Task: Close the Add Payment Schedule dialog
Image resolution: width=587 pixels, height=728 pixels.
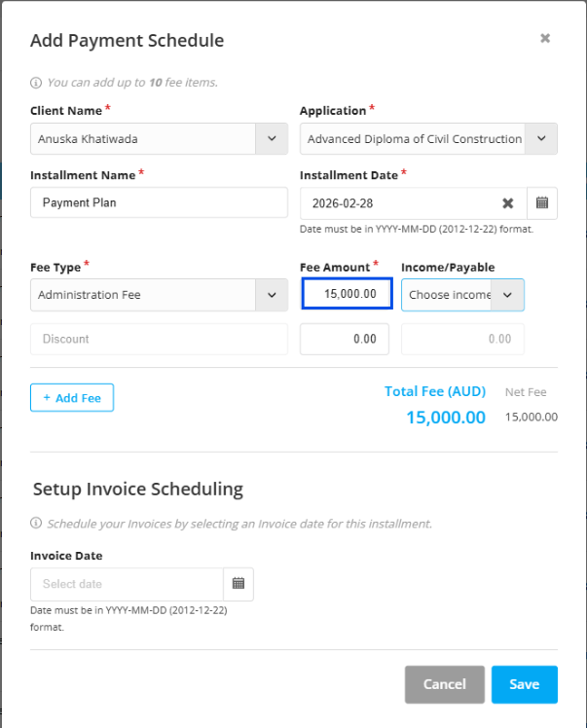Action: pyautogui.click(x=545, y=39)
